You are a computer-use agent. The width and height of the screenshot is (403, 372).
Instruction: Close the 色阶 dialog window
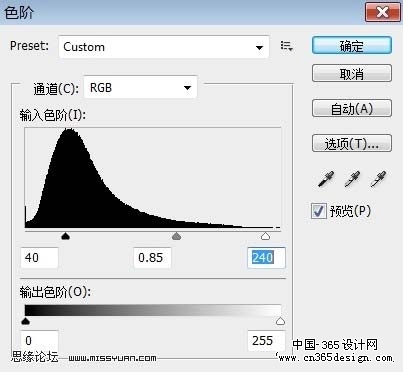click(x=383, y=12)
